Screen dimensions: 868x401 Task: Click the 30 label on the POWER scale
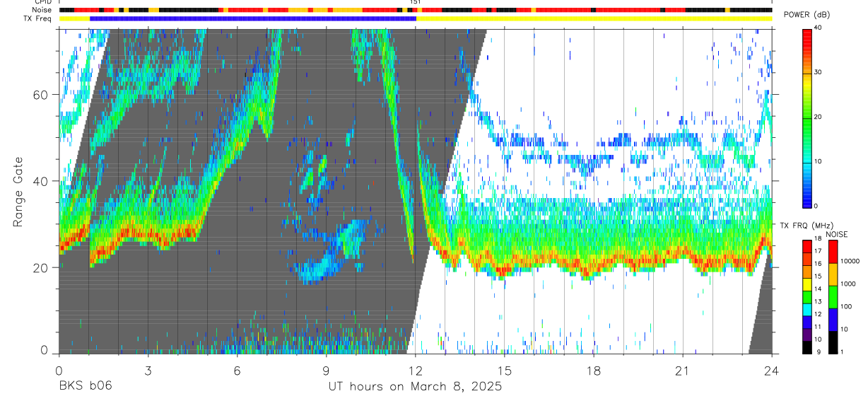(x=819, y=72)
